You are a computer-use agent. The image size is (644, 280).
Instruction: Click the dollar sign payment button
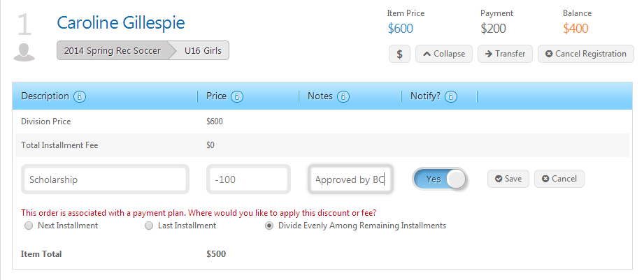pyautogui.click(x=399, y=54)
